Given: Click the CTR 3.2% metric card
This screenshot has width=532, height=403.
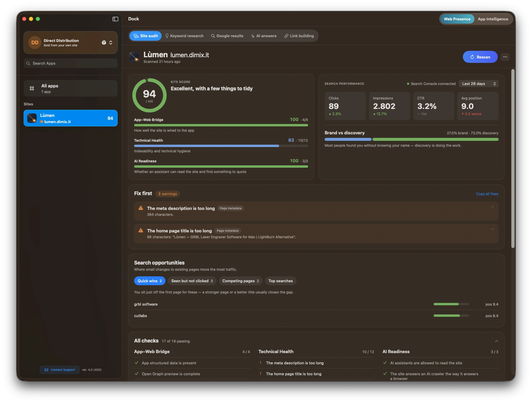Looking at the screenshot, I should [x=434, y=106].
